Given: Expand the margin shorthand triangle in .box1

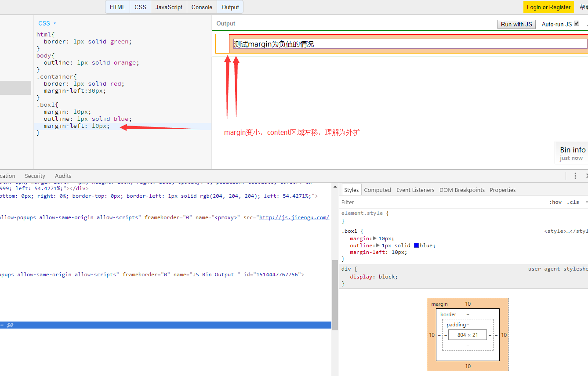Looking at the screenshot, I should pyautogui.click(x=375, y=239).
